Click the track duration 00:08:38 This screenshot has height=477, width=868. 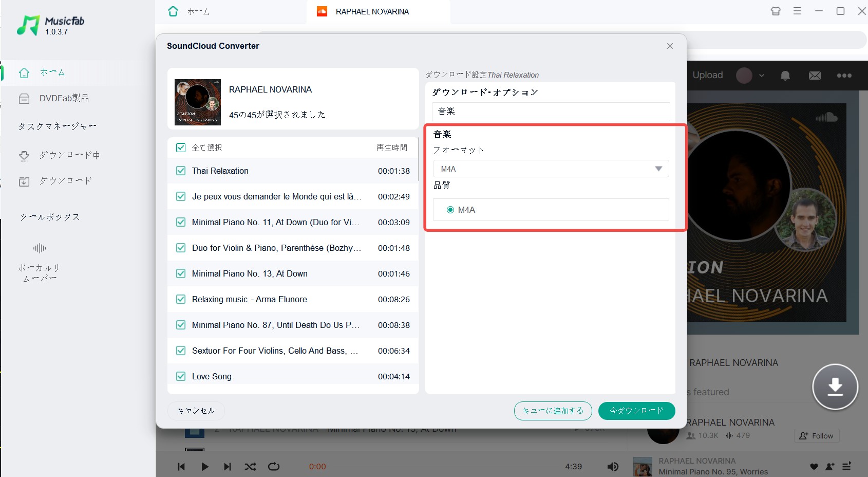point(394,325)
